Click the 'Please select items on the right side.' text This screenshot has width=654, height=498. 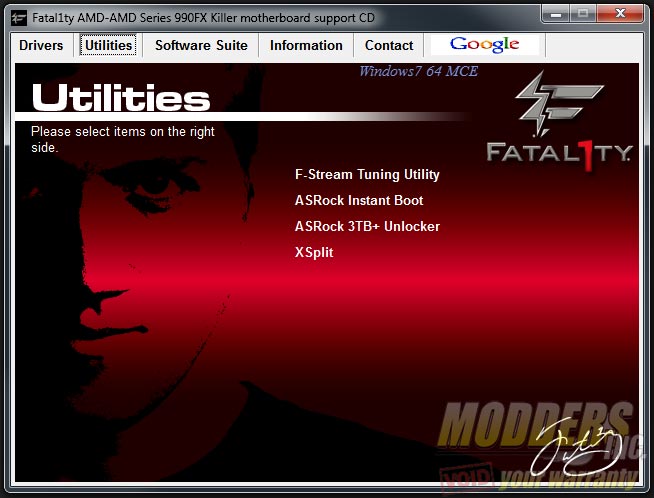point(123,139)
